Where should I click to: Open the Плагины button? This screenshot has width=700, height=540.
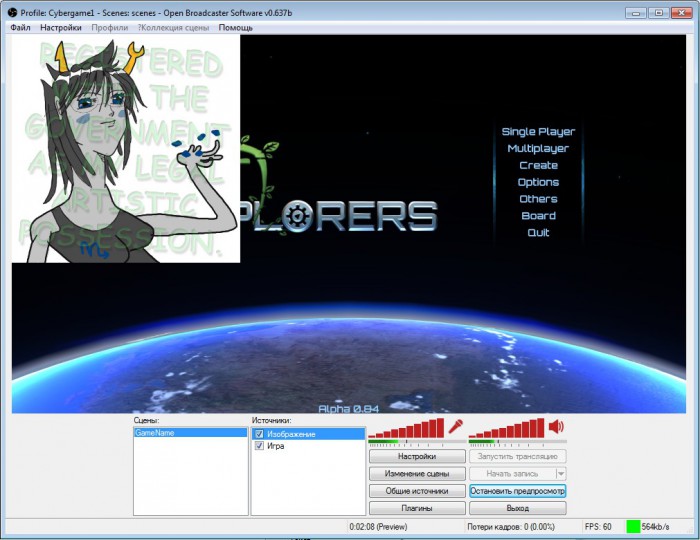pos(417,508)
